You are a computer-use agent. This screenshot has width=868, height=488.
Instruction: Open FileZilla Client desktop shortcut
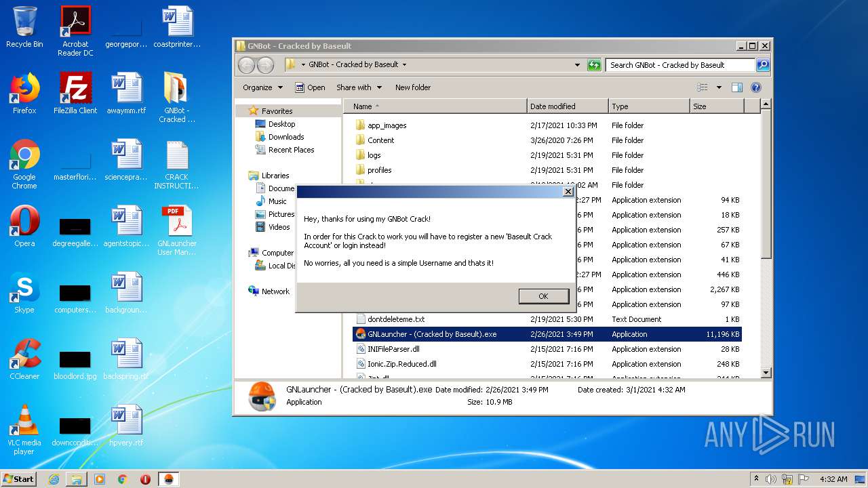coord(75,94)
